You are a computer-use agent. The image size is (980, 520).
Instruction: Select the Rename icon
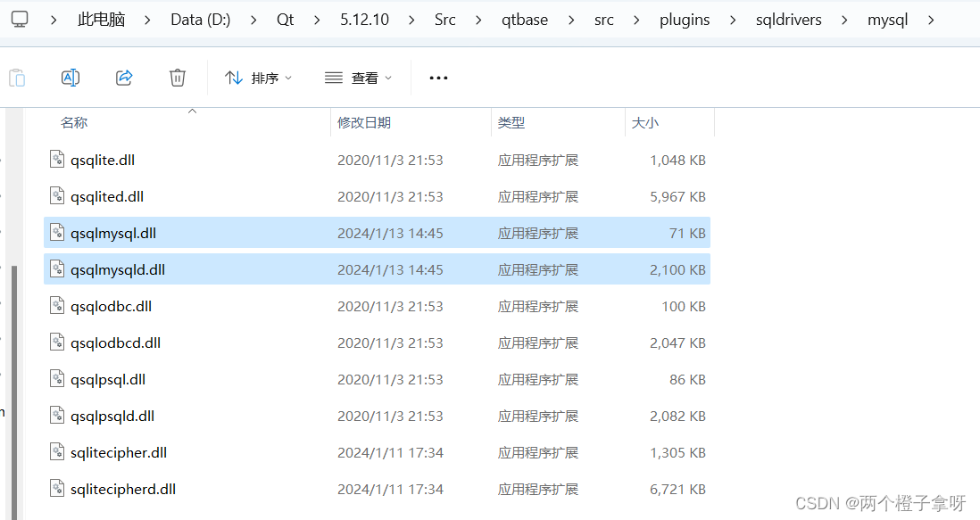point(70,78)
